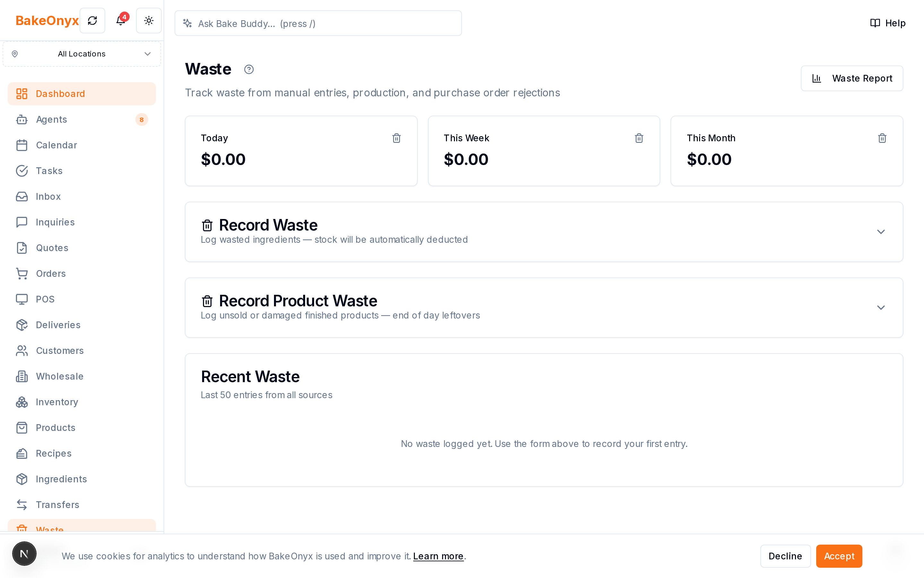Open the All Locations dropdown
Screen dimensions: 924x578
pyautogui.click(x=82, y=54)
